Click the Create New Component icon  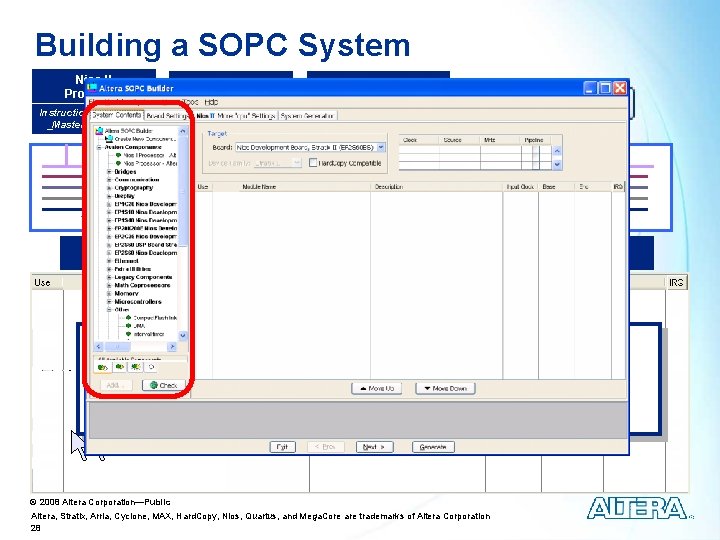point(109,139)
